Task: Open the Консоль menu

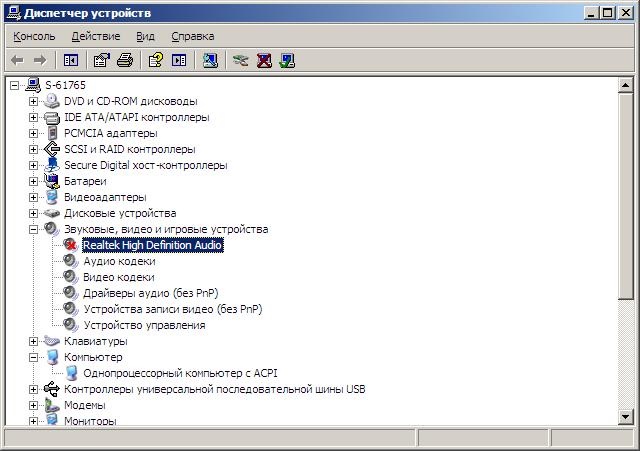Action: tap(34, 36)
